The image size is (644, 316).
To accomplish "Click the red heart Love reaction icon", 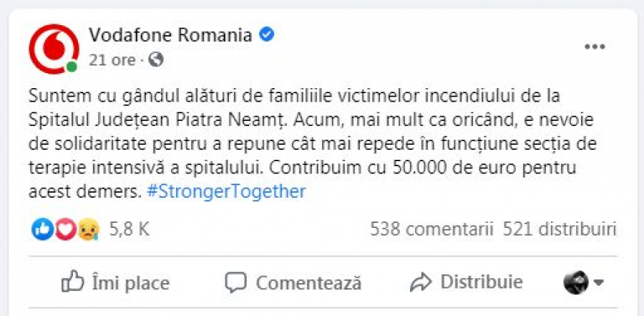I will 66,229.
